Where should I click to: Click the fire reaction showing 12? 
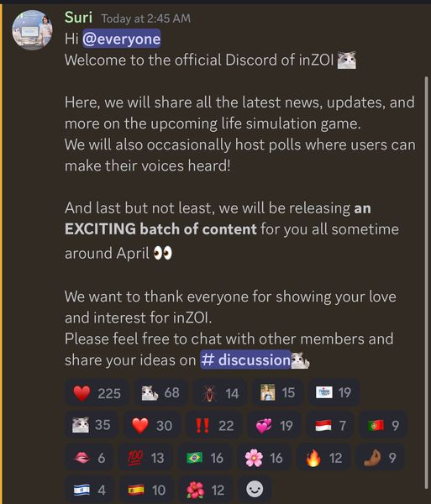coord(323,458)
